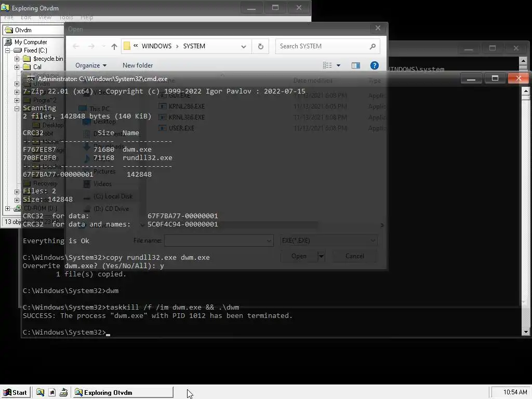This screenshot has height=399, width=532.
Task: Refresh the SYSTEM folder view
Action: coord(261,46)
